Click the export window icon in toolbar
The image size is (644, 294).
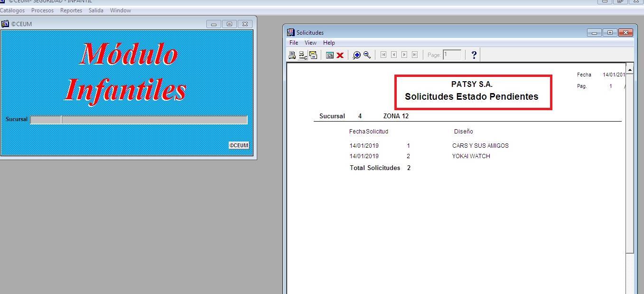(x=329, y=55)
